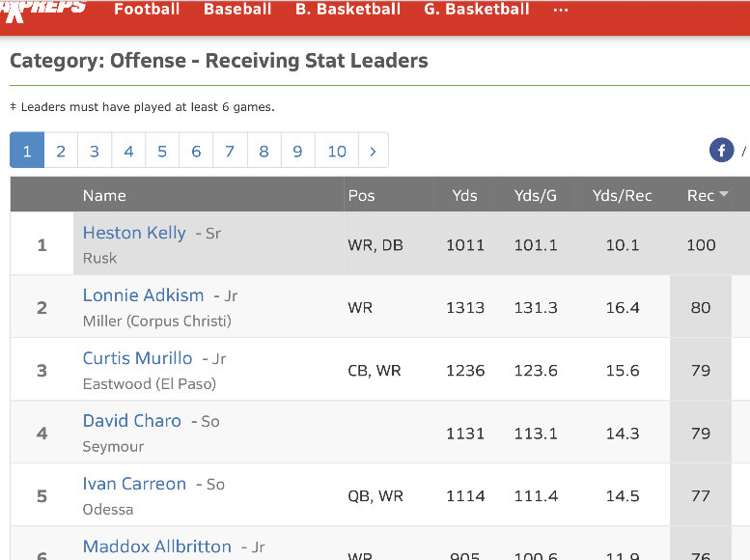This screenshot has width=750, height=560.
Task: View Curtis Murillo's profile
Action: pyautogui.click(x=137, y=358)
